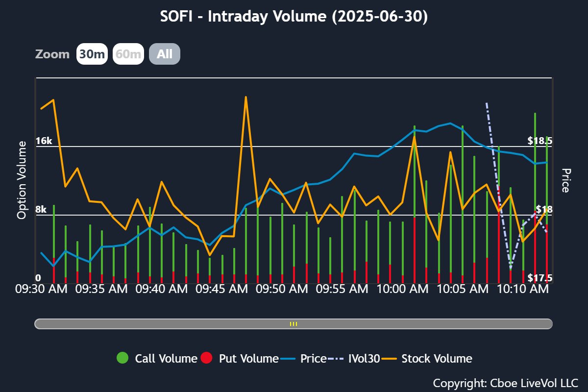This screenshot has height=392, width=588.
Task: Toggle Put Volume series in legend
Action: tap(240, 358)
